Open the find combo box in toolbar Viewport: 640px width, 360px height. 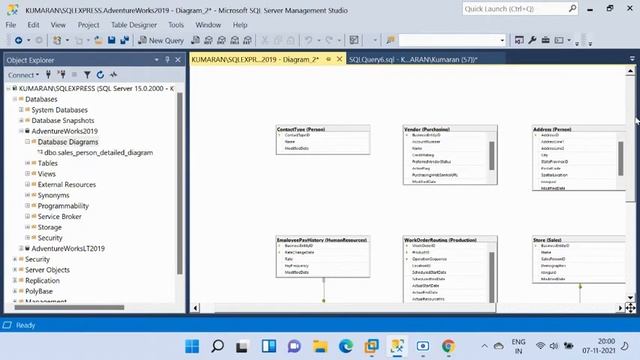(x=452, y=40)
